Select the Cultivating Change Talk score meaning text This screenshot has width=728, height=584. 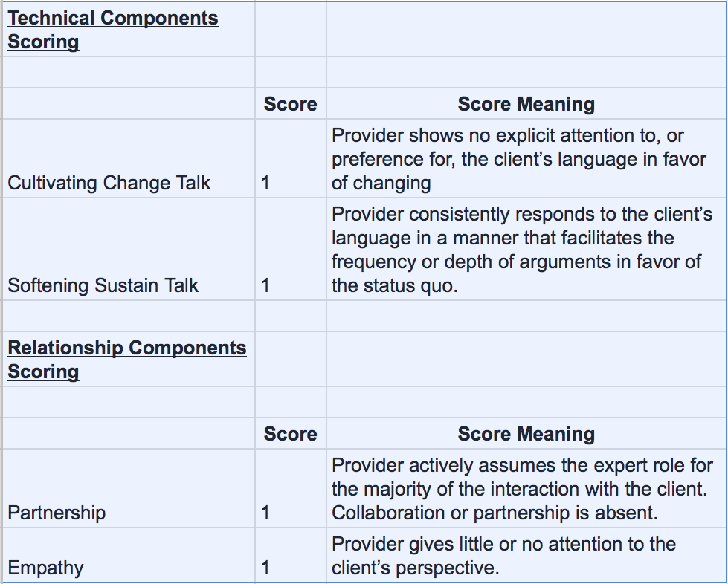click(x=518, y=159)
